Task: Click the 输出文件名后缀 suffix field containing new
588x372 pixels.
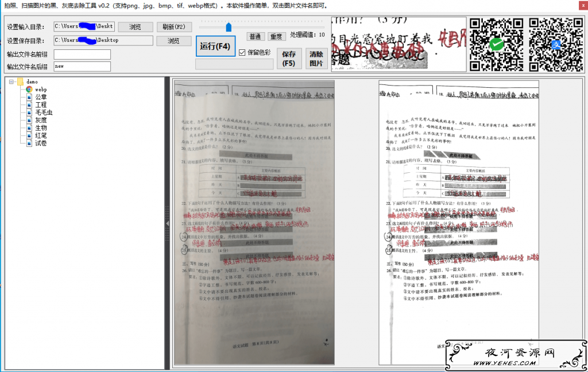Action: pyautogui.click(x=82, y=67)
